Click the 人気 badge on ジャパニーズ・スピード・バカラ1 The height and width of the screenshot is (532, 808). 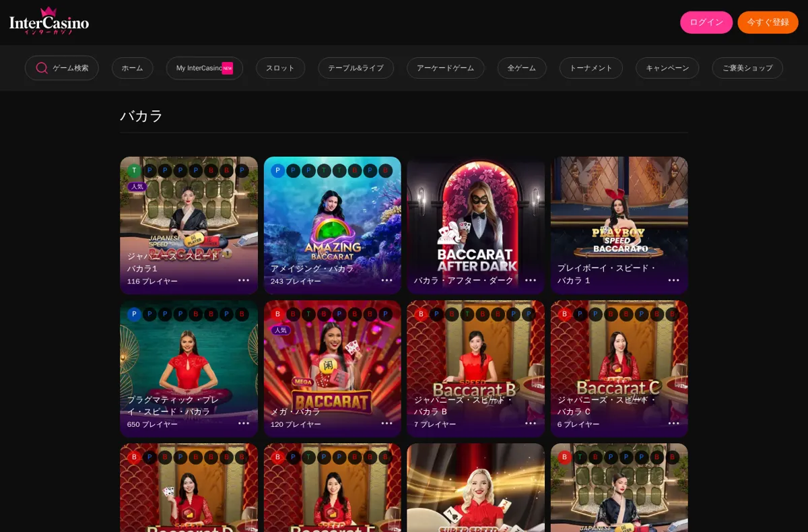click(x=137, y=187)
